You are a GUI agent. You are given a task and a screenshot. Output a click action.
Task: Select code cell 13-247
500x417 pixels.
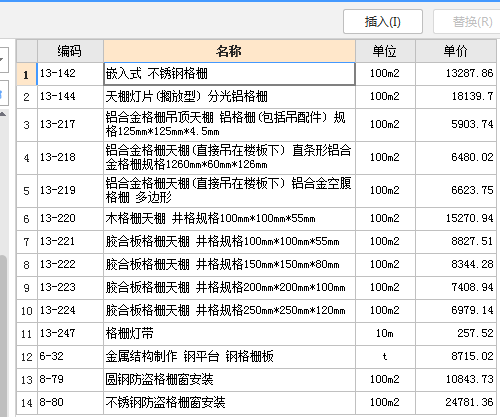click(70, 334)
